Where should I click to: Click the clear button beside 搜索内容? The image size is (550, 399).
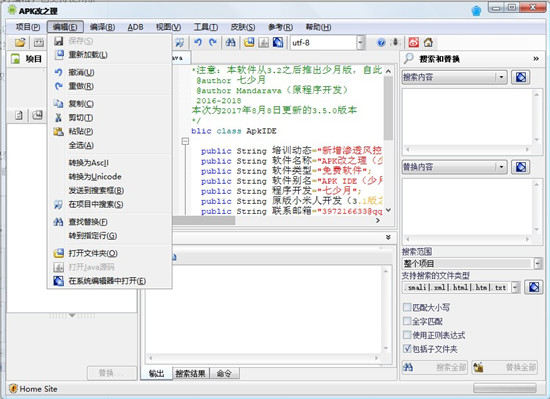pyautogui.click(x=521, y=77)
